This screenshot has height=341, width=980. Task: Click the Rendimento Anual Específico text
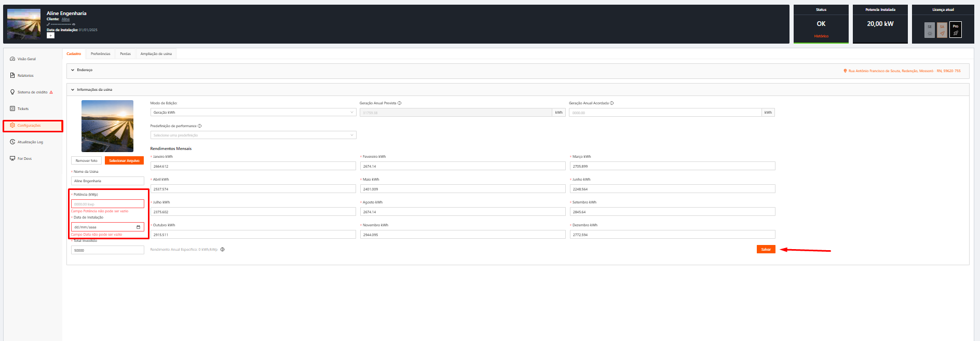184,250
